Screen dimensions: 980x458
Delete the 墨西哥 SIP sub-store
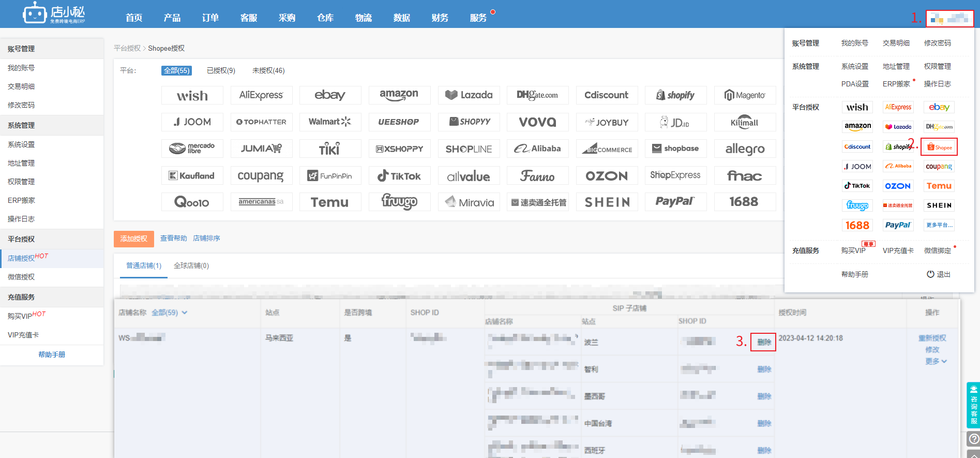click(x=764, y=396)
